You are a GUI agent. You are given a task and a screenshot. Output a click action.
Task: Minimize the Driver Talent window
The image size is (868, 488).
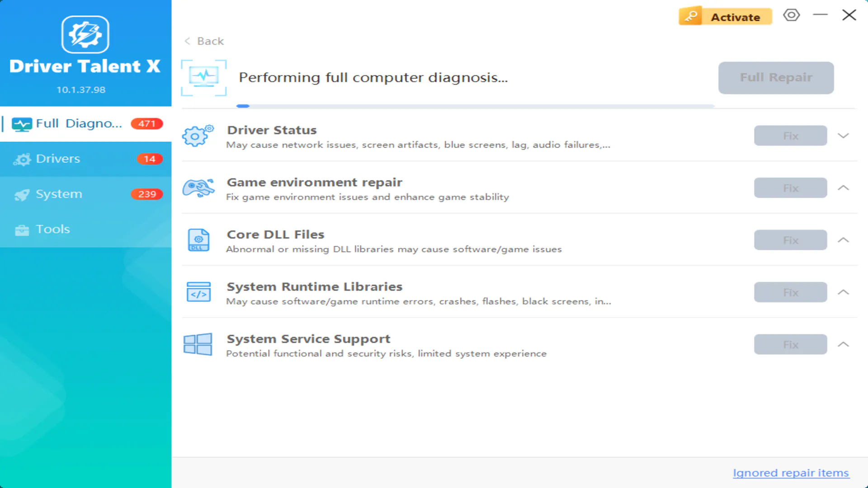(820, 15)
